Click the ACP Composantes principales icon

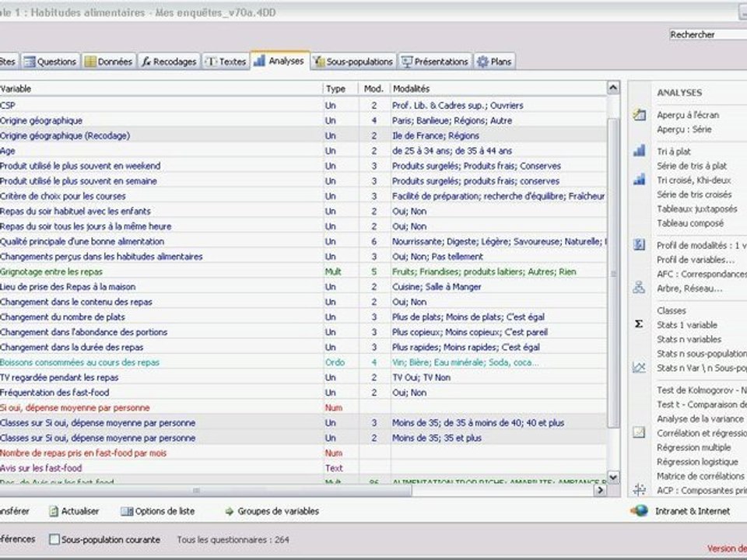point(640,490)
